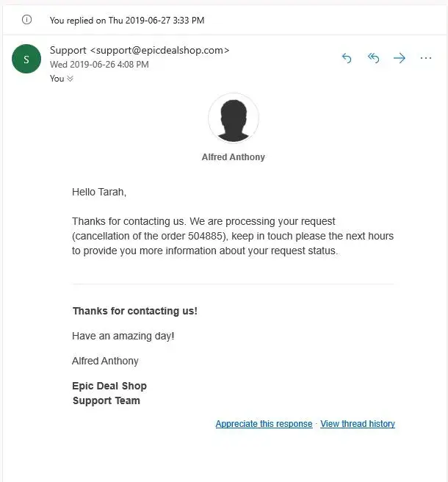This screenshot has width=448, height=482.
Task: Click the Reply arrow icon
Action: pos(347,58)
